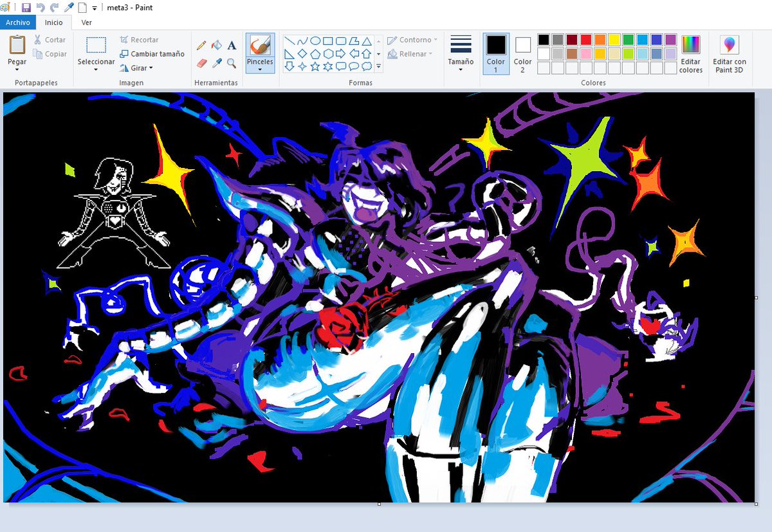Image resolution: width=772 pixels, height=532 pixels.
Task: Choose the Diamond shape
Action: click(x=302, y=53)
